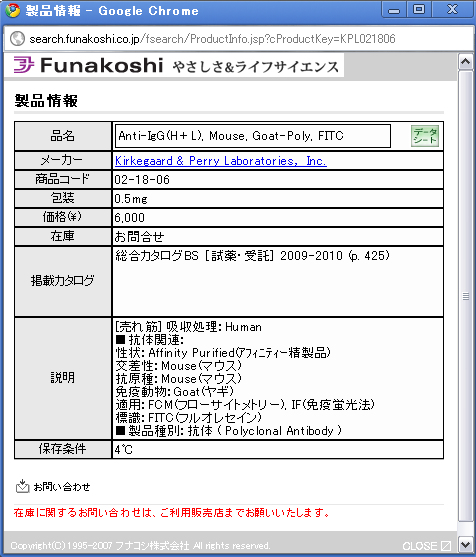476x557 pixels.
Task: Click the 品名 row header
Action: (x=63, y=136)
